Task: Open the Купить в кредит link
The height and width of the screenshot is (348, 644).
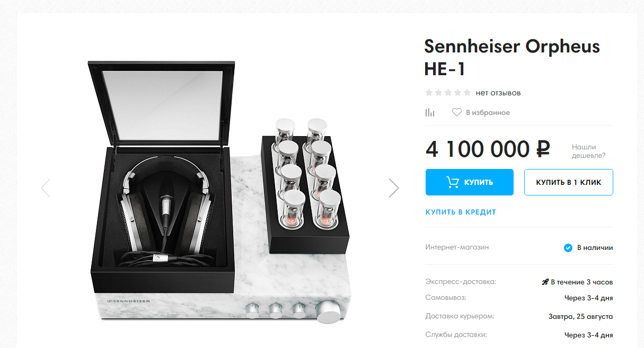Action: pyautogui.click(x=461, y=212)
